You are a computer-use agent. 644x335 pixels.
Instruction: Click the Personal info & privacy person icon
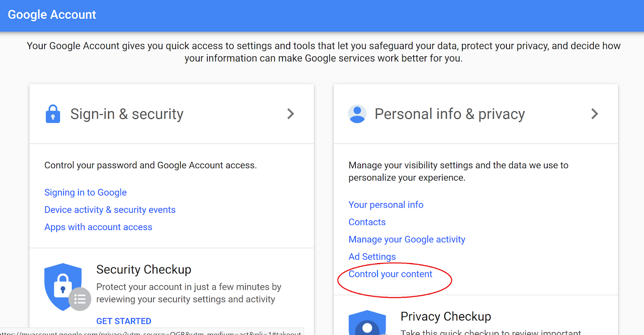tap(357, 114)
